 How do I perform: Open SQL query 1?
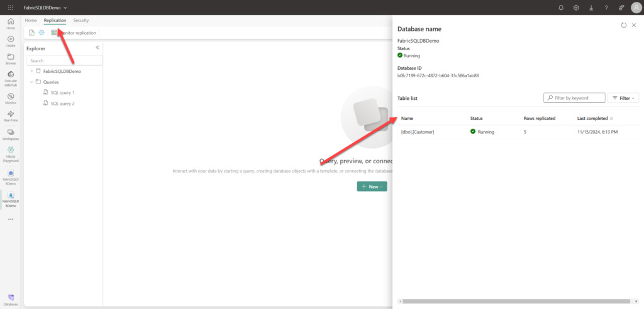[62, 93]
